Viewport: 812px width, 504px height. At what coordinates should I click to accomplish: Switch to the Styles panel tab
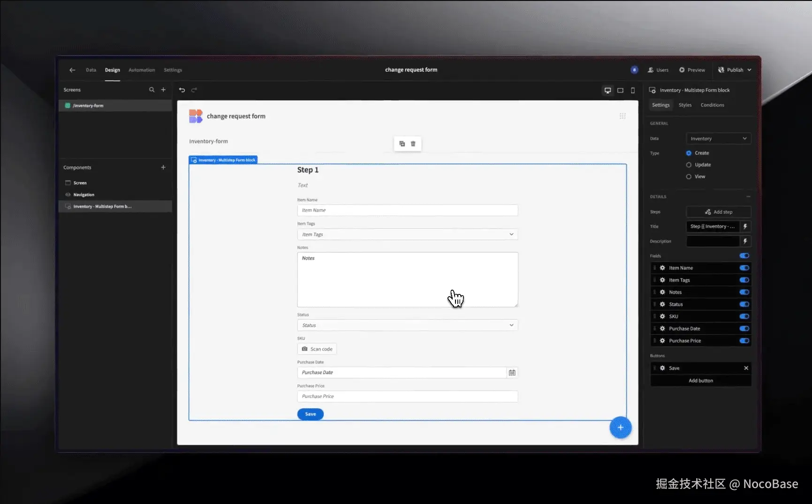click(x=685, y=105)
